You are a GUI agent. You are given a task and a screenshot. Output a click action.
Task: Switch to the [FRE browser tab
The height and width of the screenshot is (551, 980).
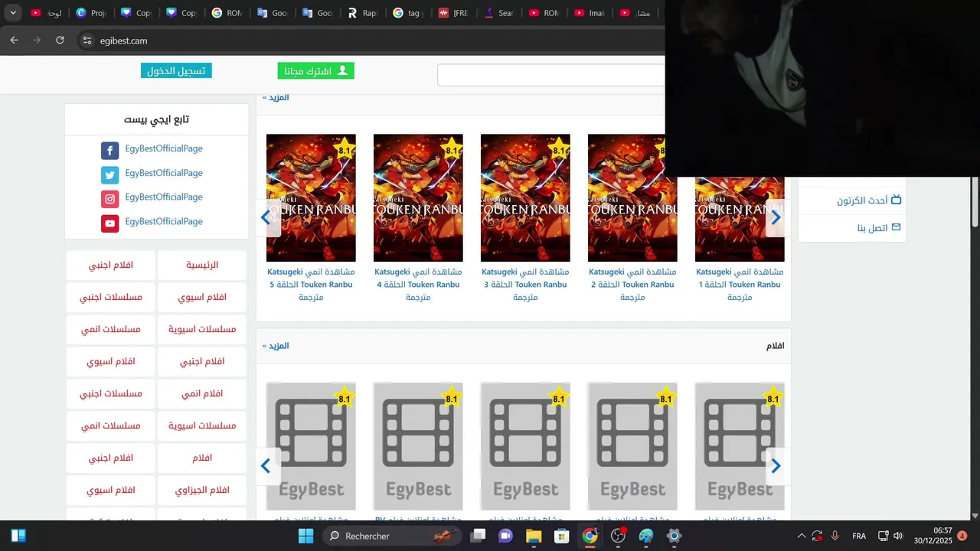click(x=452, y=13)
